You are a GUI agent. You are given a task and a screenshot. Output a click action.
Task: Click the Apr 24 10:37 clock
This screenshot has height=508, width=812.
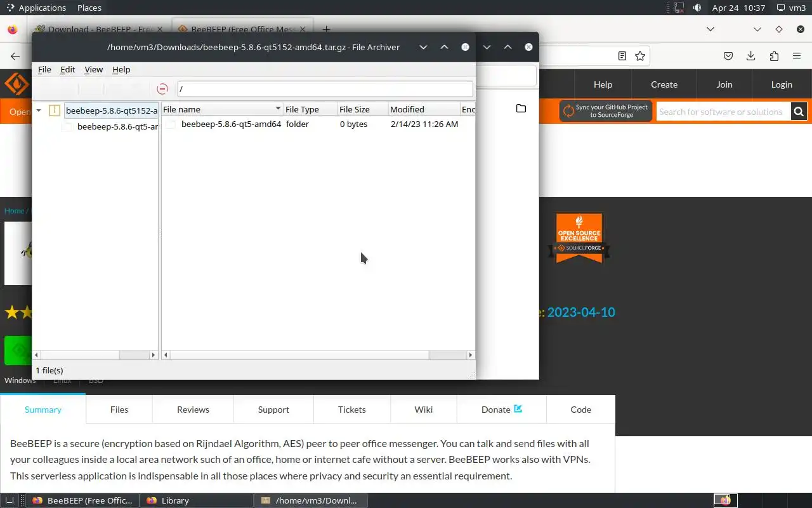(x=738, y=8)
